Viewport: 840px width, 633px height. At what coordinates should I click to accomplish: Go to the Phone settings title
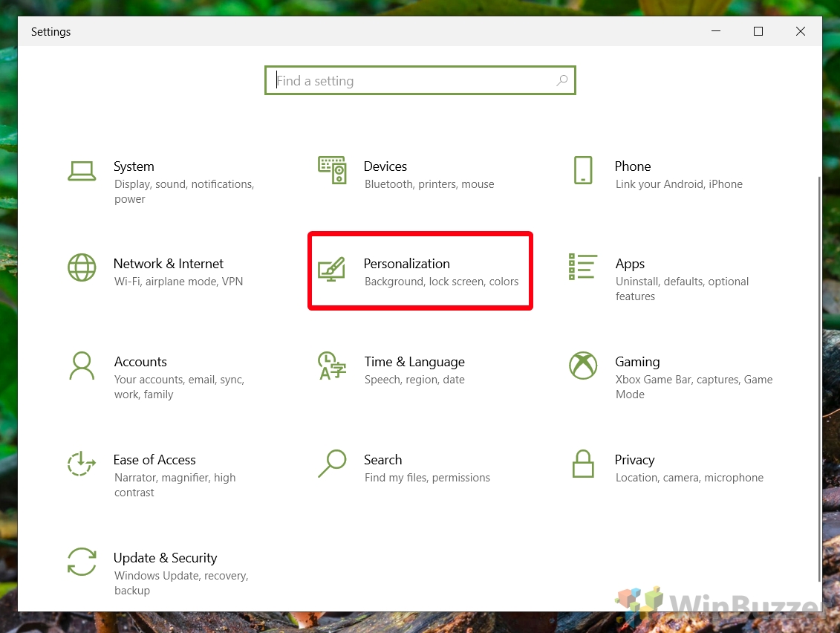click(633, 166)
